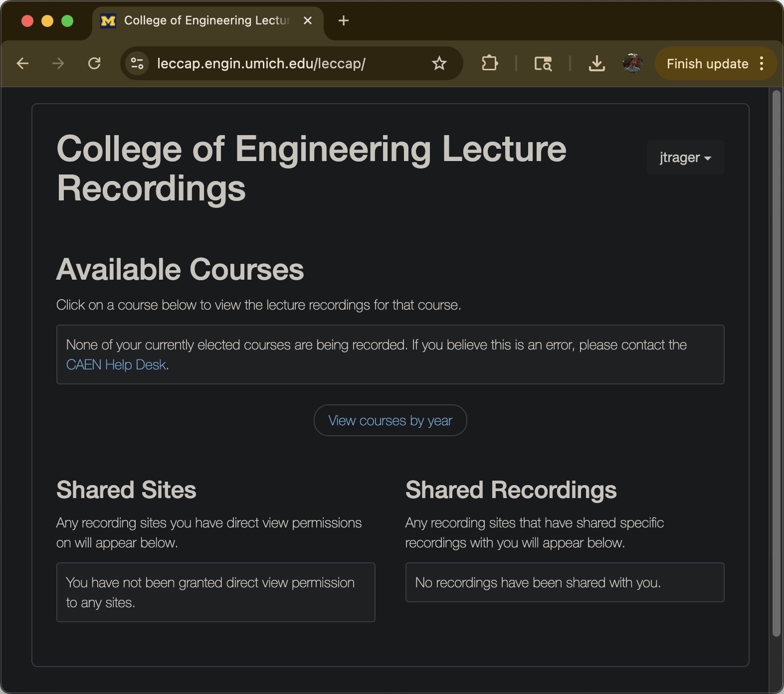This screenshot has height=694, width=784.
Task: Open the Downloads icon
Action: (596, 63)
